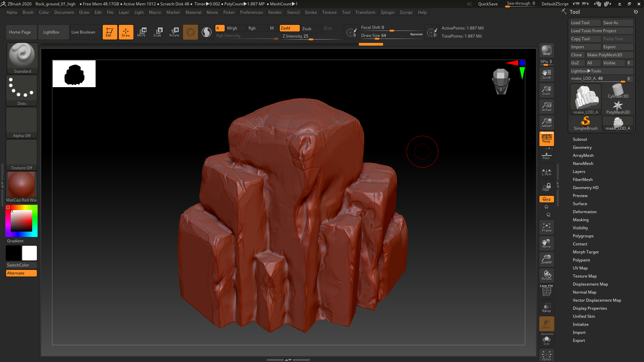Click the Clone tool button

576,54
